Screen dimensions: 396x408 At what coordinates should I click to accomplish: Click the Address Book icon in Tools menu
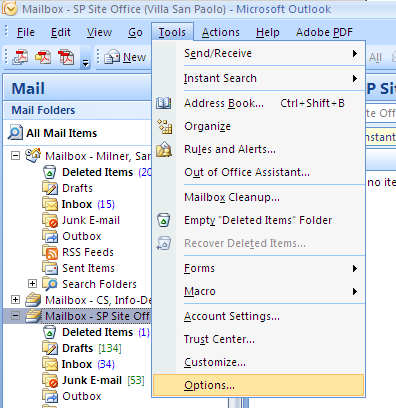click(164, 103)
